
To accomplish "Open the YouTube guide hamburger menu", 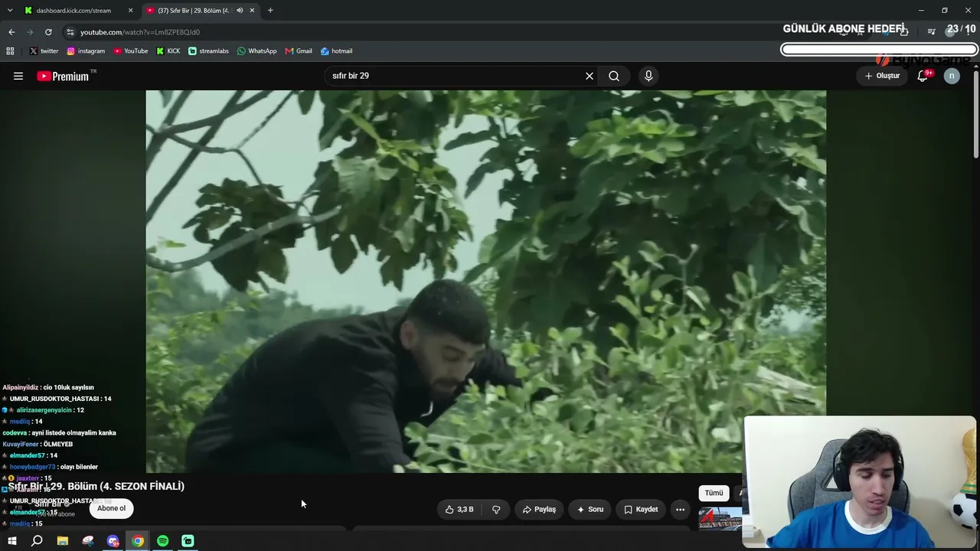I will (18, 76).
